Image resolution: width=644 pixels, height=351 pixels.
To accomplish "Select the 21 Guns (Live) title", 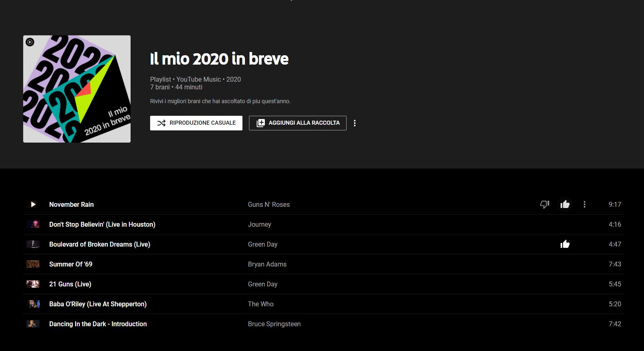I will [x=70, y=284].
